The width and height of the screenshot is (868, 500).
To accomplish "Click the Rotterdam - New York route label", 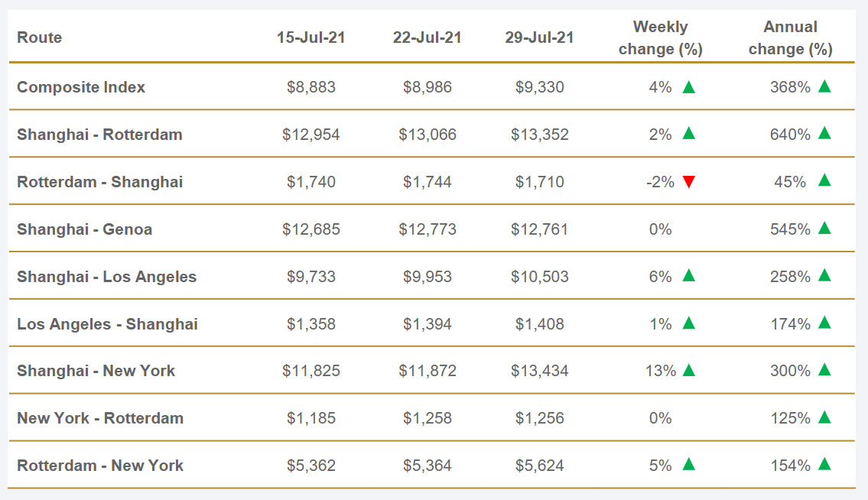I will click(100, 466).
